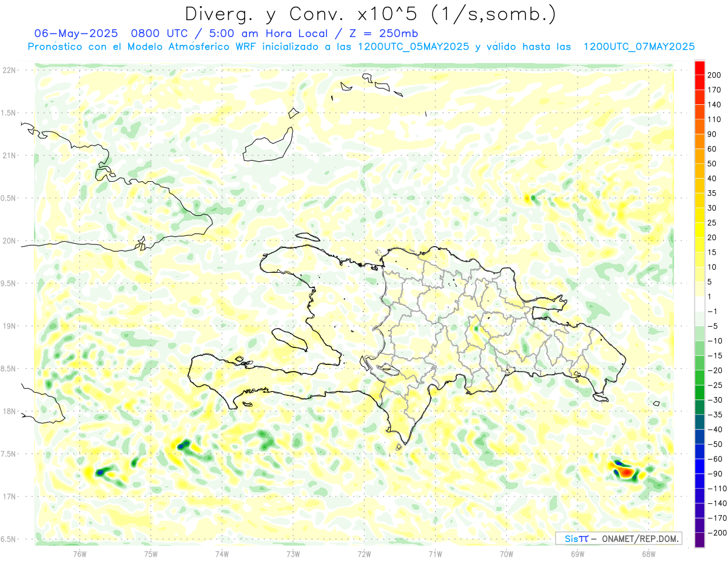Screen dimensions: 728x562
Task: Click the '17N' latitude label
Action: point(9,497)
